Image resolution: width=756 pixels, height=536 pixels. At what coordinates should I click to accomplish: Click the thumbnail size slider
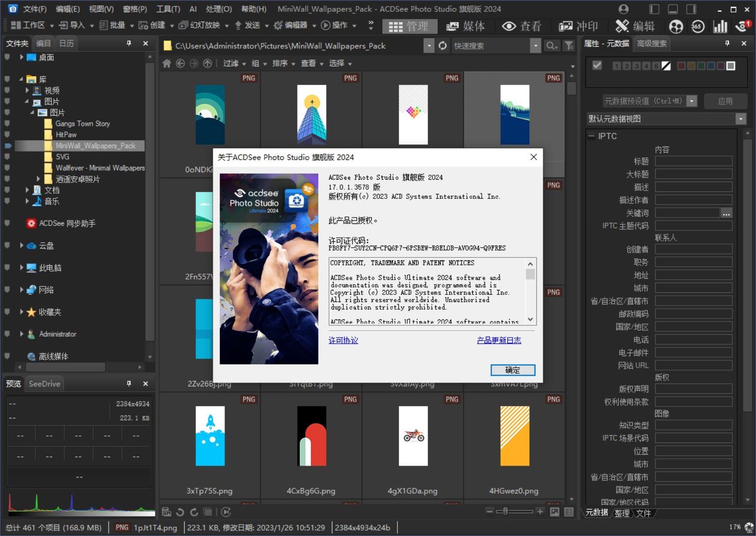coord(514,511)
